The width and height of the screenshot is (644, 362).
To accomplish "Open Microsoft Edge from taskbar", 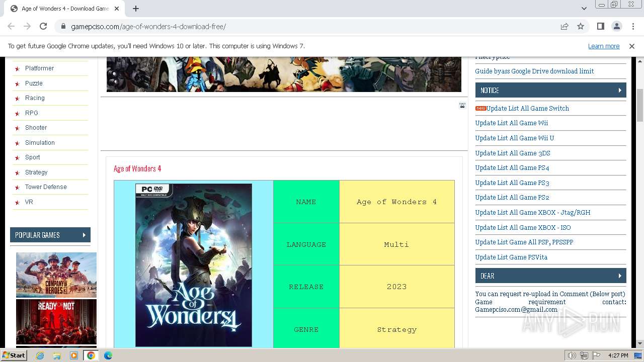I will click(108, 355).
